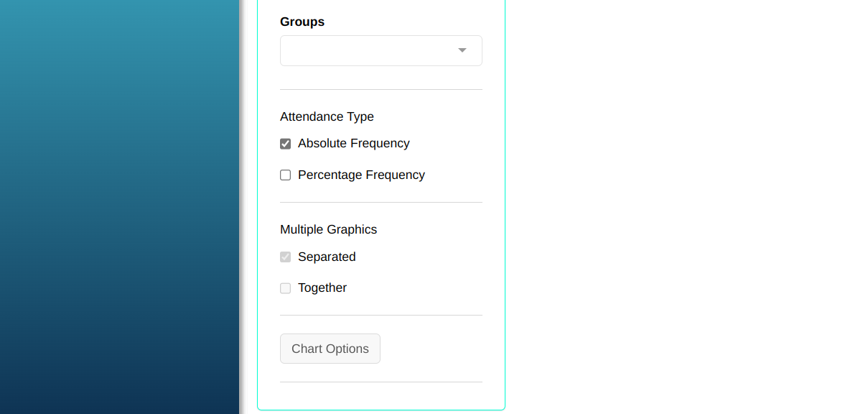Click the Groups dropdown caret arrow
The image size is (868, 414).
coord(462,50)
